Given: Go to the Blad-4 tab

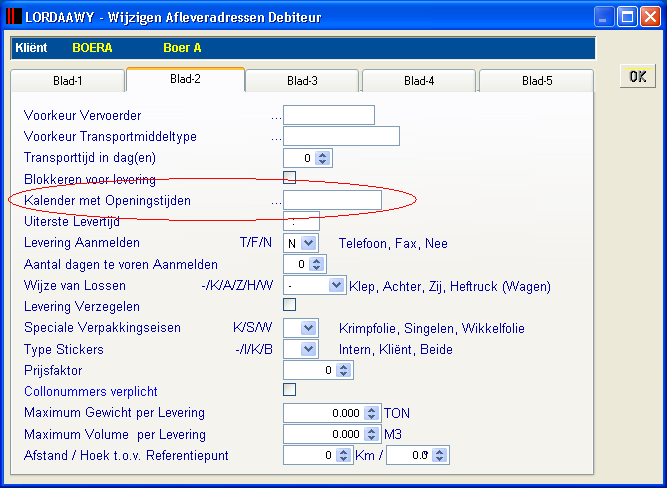Looking at the screenshot, I should coord(419,80).
